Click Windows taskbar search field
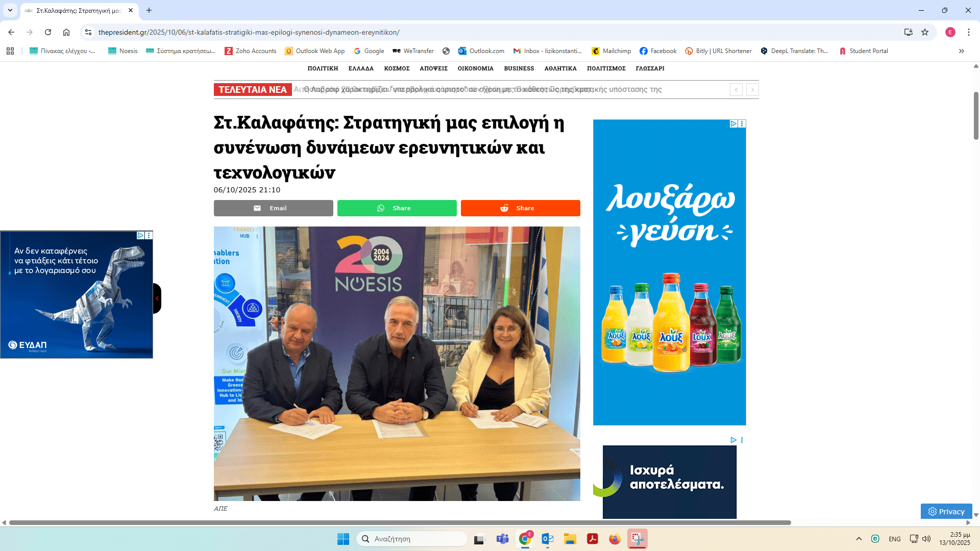The image size is (980, 551). click(x=411, y=539)
